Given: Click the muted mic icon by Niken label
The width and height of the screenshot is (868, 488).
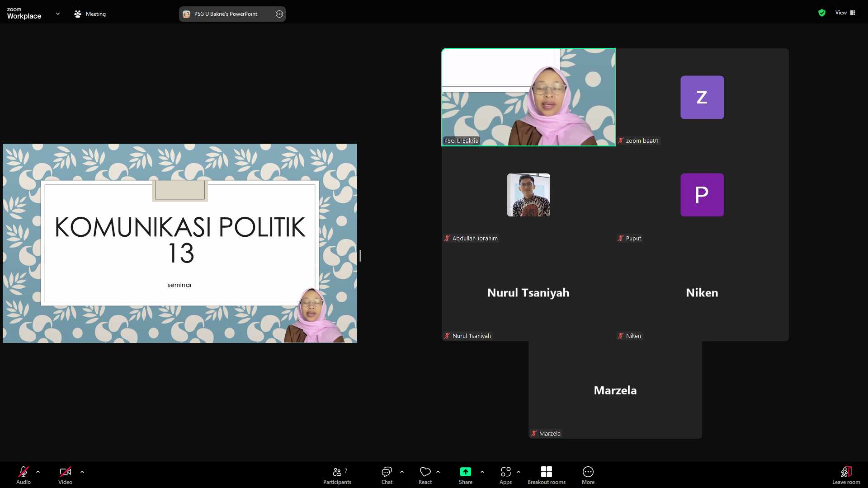Looking at the screenshot, I should click(x=621, y=336).
